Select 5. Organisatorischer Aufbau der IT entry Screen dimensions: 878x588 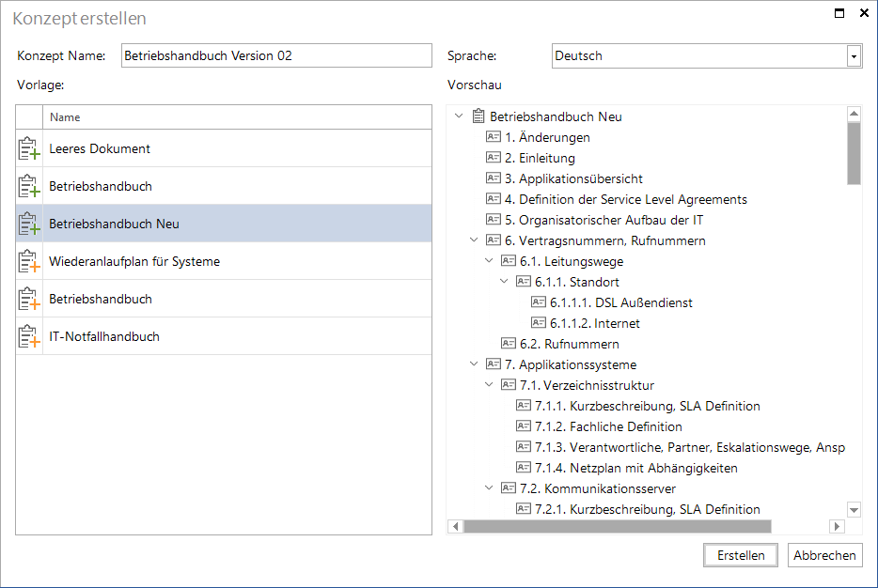604,220
